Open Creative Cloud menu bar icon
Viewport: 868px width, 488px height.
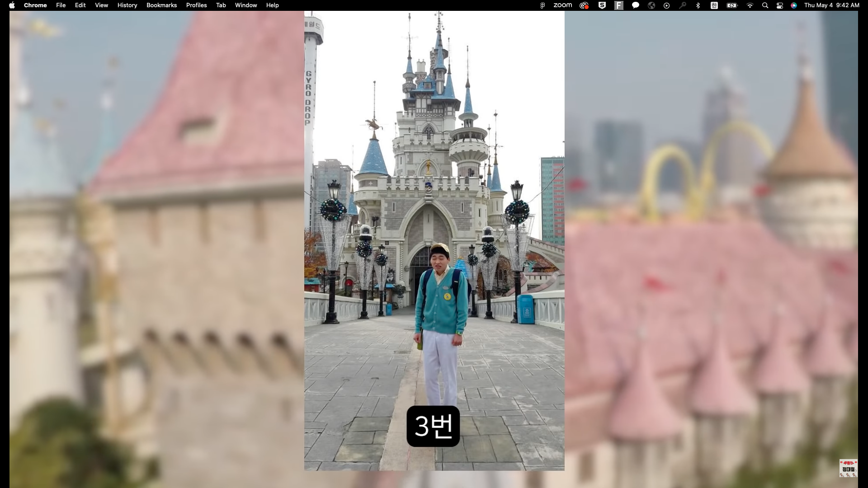tap(584, 5)
